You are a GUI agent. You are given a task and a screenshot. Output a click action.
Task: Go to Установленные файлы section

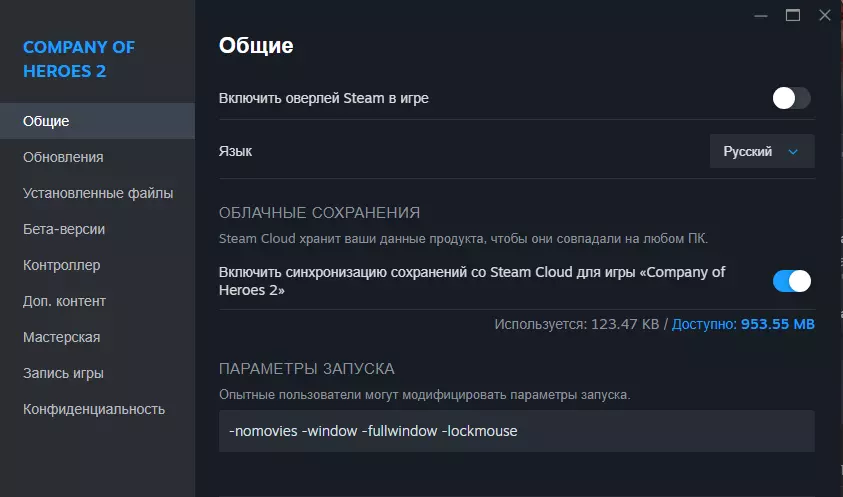pos(98,193)
